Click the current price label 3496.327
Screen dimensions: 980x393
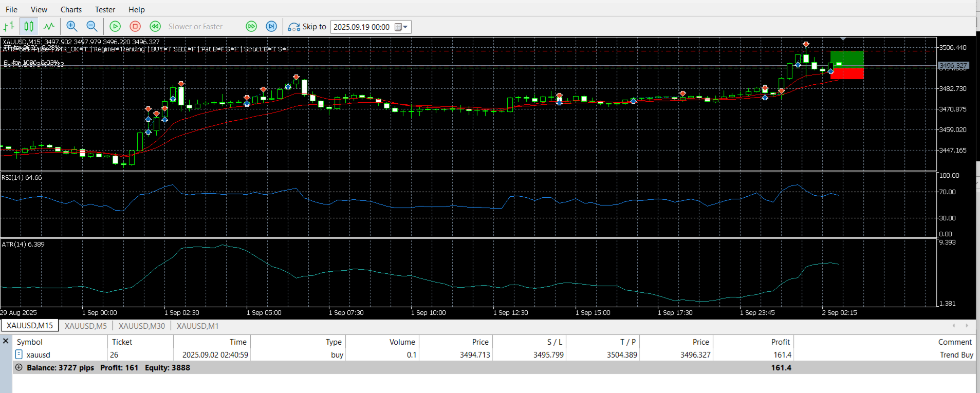(x=953, y=66)
